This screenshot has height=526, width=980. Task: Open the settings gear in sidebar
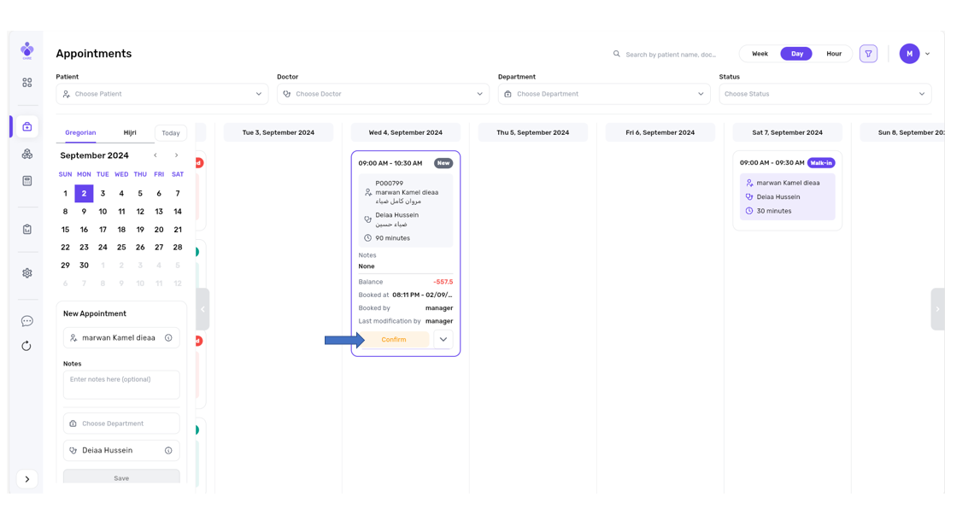pos(27,273)
